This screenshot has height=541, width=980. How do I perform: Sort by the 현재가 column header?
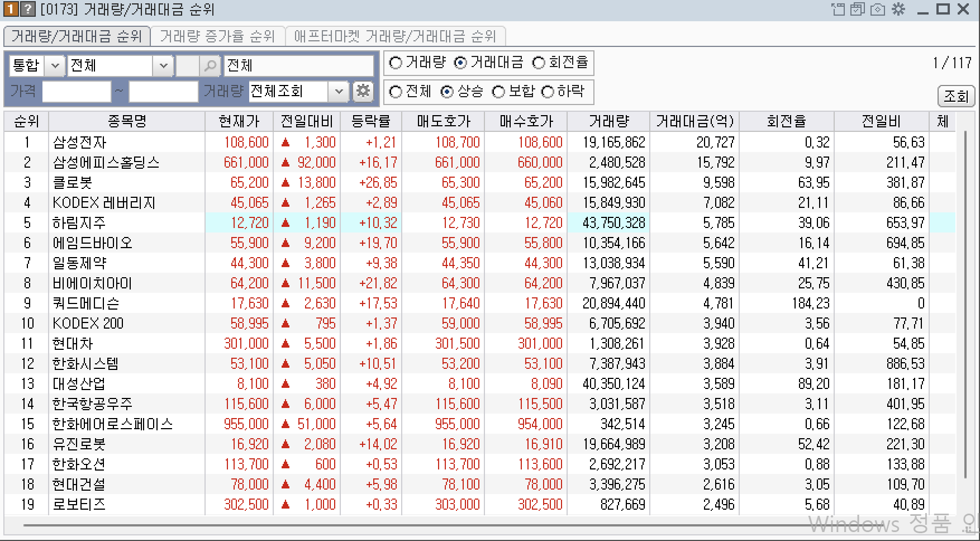[x=239, y=121]
